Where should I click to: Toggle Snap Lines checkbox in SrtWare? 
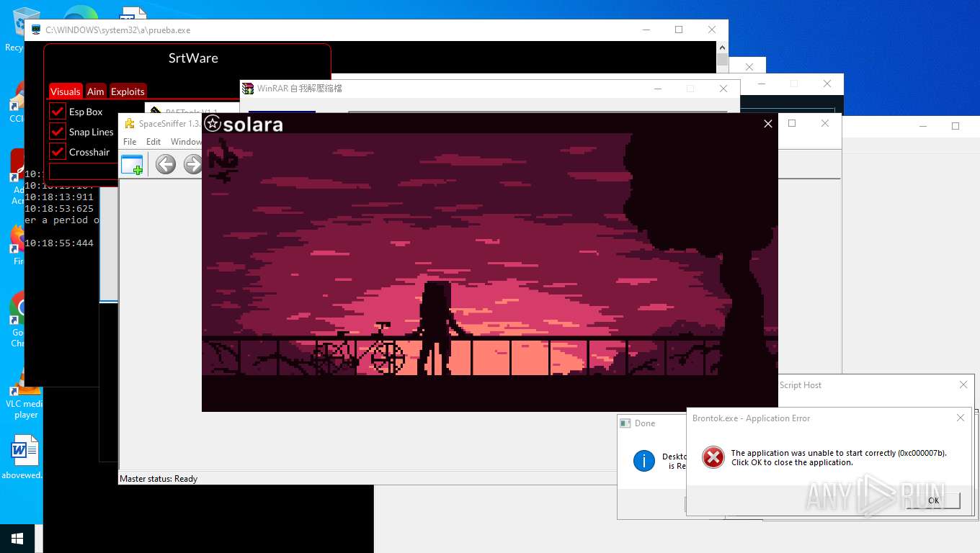point(58,132)
